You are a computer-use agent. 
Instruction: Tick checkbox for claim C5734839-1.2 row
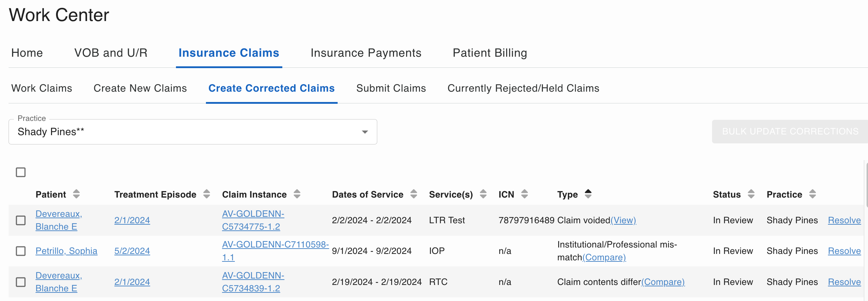click(x=21, y=282)
